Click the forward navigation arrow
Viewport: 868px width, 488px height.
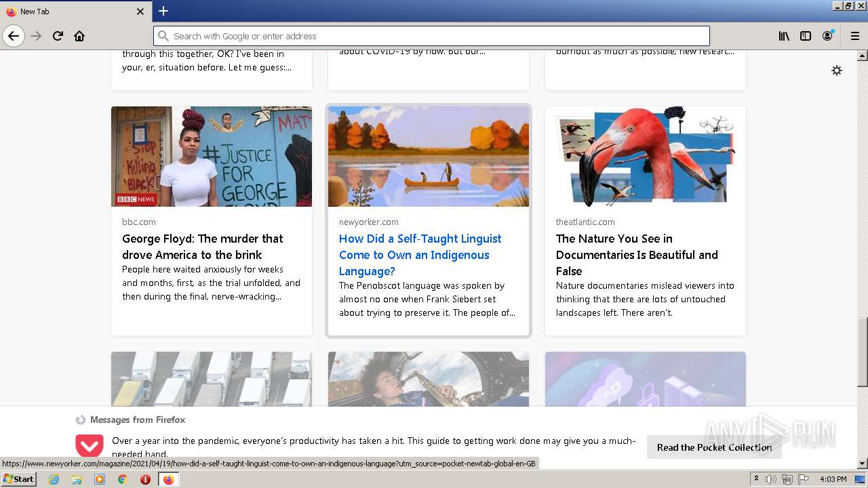[36, 36]
